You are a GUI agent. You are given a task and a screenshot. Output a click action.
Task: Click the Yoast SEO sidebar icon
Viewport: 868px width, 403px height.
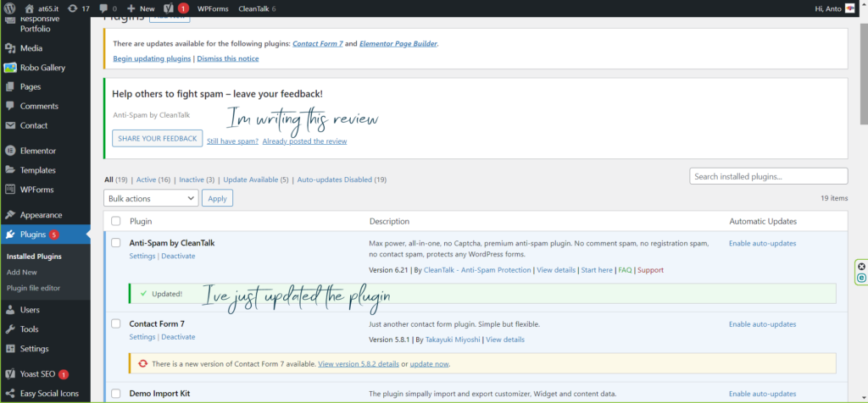pos(10,374)
